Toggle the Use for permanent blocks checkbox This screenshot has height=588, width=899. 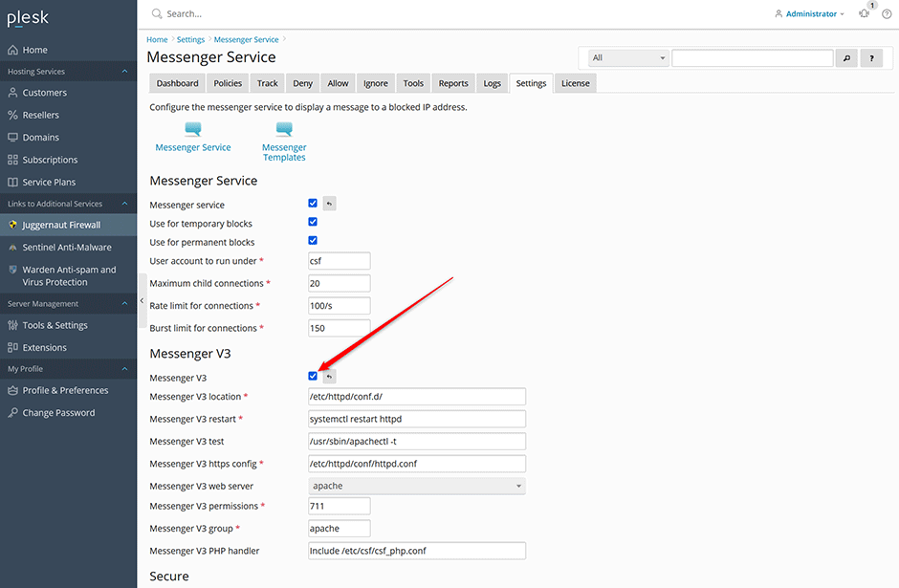click(313, 240)
